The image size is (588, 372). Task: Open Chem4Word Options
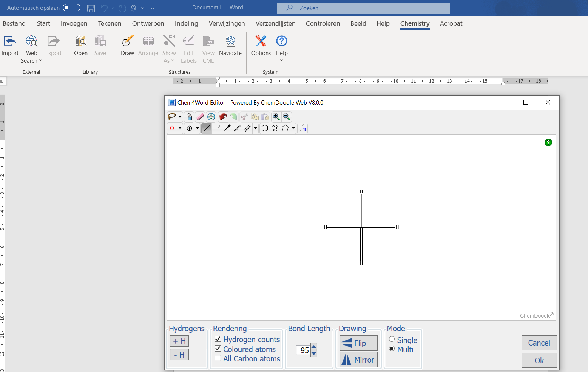coord(261,46)
